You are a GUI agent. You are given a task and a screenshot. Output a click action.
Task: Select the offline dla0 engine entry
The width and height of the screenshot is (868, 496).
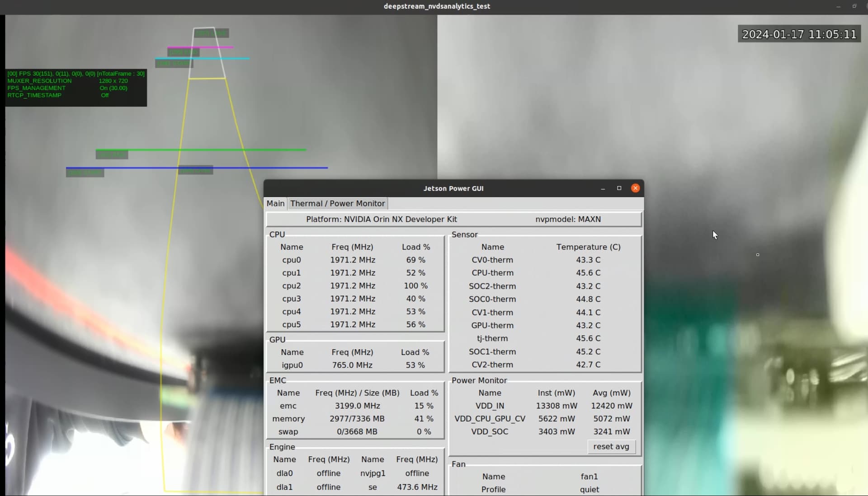point(329,473)
